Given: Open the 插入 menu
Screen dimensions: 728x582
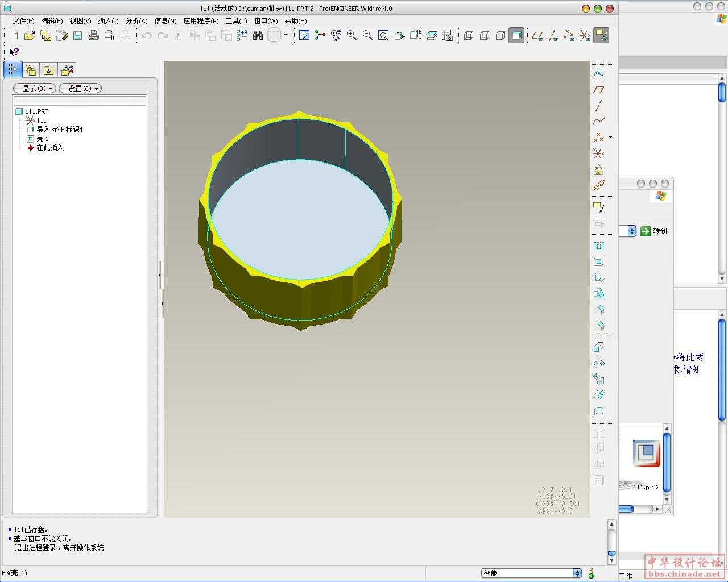Looking at the screenshot, I should click(x=108, y=21).
